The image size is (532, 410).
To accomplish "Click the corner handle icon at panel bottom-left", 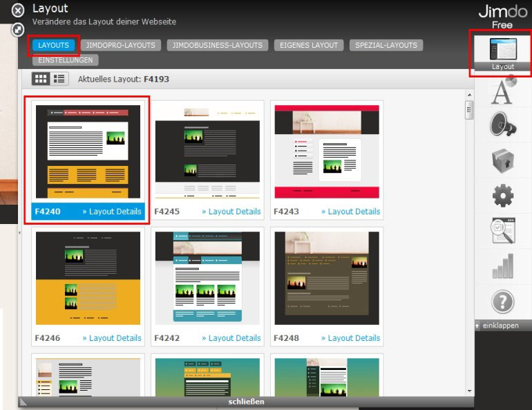I will (x=23, y=402).
